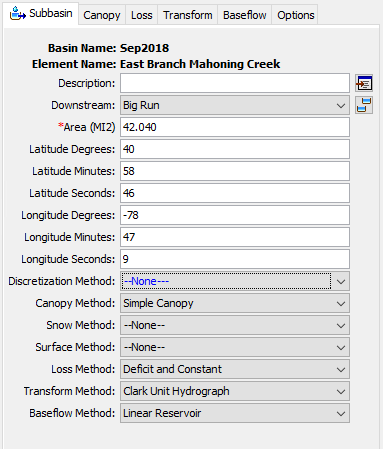
Task: Show the Baseflow tab
Action: (x=245, y=15)
